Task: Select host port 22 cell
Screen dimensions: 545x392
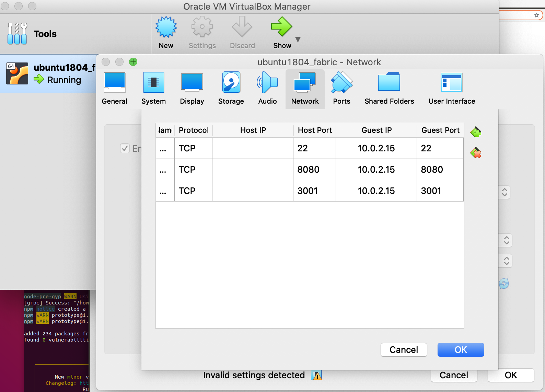Action: coord(315,148)
